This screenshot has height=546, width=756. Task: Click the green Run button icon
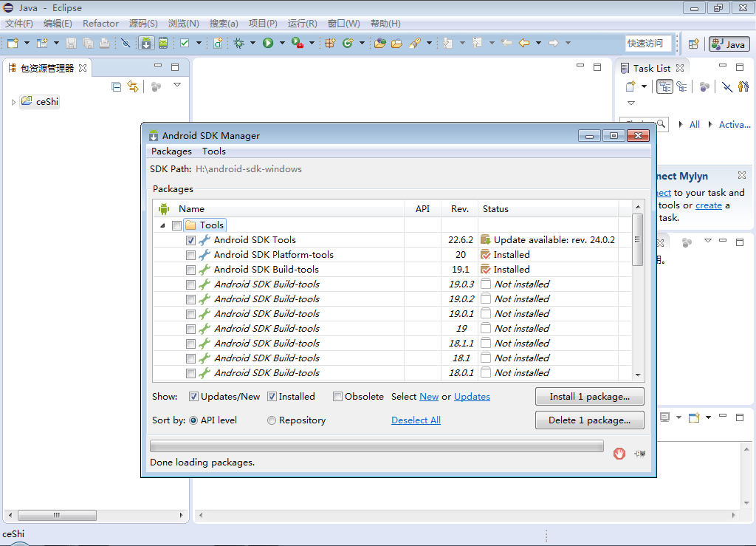[x=268, y=44]
